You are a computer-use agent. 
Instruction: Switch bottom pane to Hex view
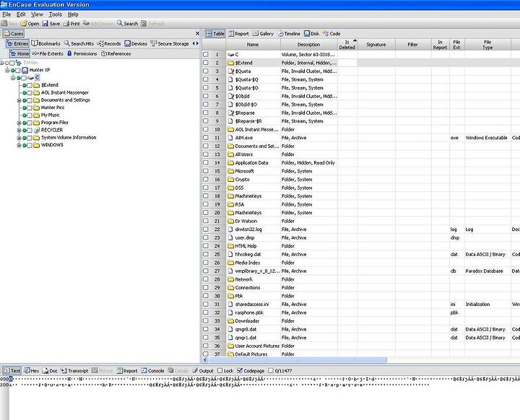coord(32,371)
